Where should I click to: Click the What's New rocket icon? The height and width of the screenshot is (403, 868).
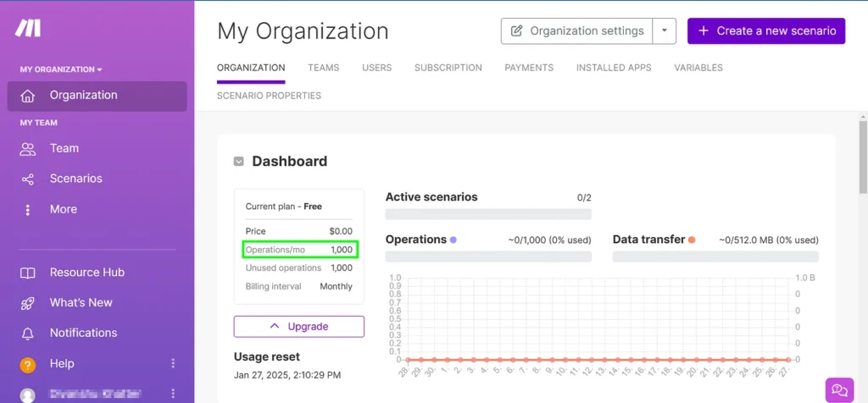[x=27, y=303]
